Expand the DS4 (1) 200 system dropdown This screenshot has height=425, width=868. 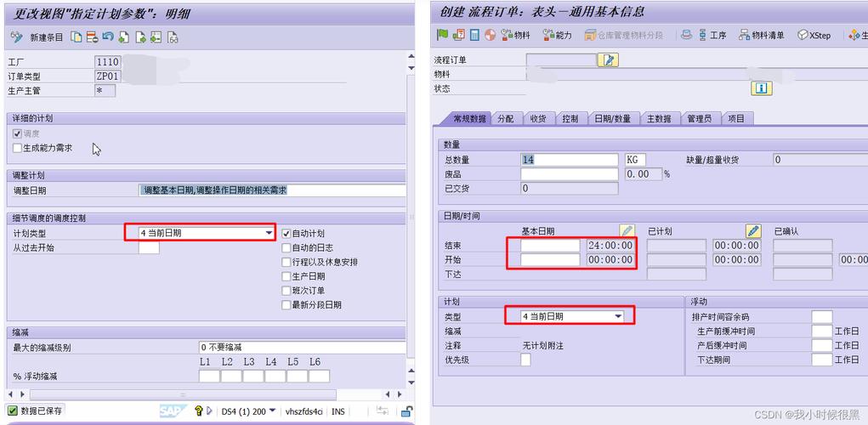tap(272, 411)
